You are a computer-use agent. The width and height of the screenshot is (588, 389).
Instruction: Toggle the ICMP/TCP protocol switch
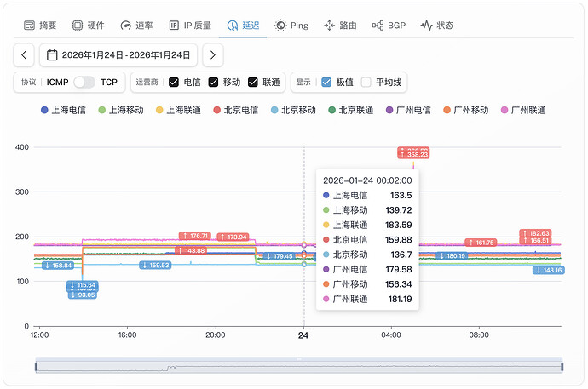click(x=84, y=82)
